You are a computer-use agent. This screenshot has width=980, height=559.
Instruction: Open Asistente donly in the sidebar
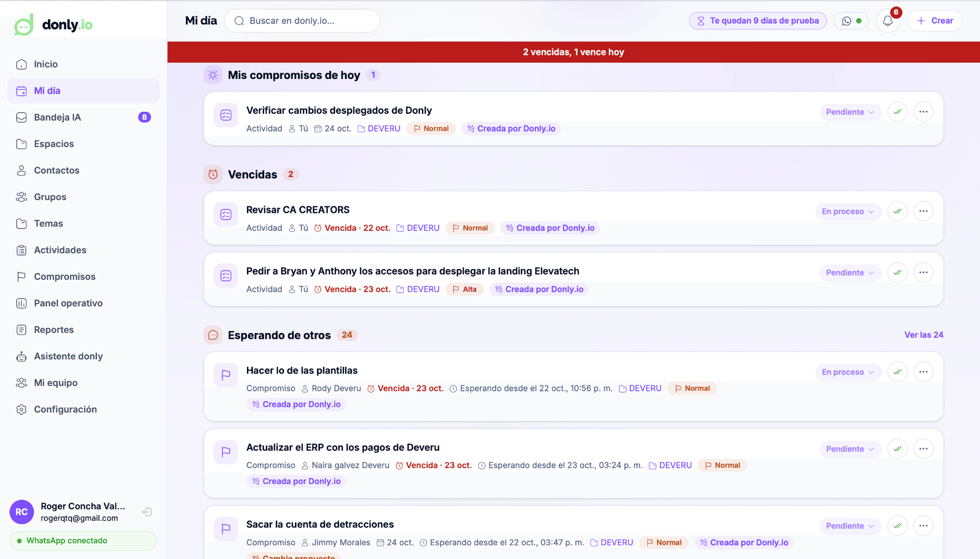point(83,356)
